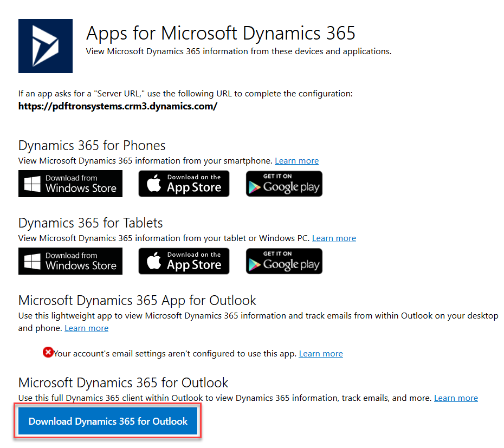The width and height of the screenshot is (504, 448).
Task: Click Download Dynamics 365 for Outlook button
Action: click(x=108, y=421)
